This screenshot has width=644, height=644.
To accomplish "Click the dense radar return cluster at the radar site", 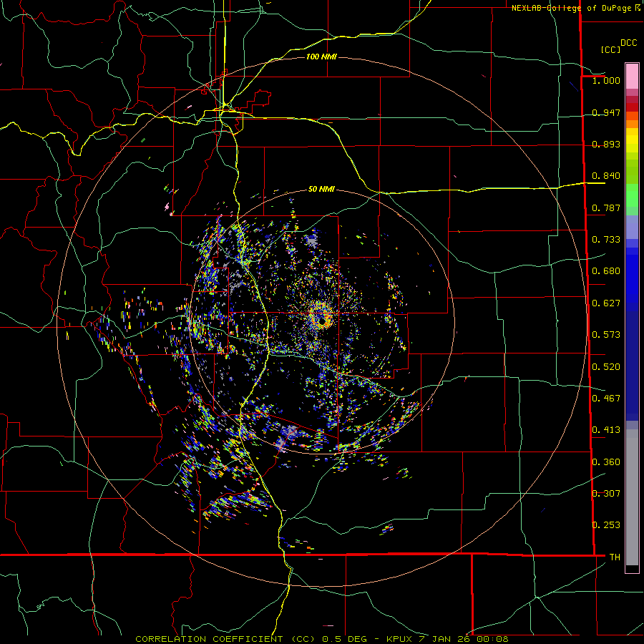I will click(x=321, y=316).
